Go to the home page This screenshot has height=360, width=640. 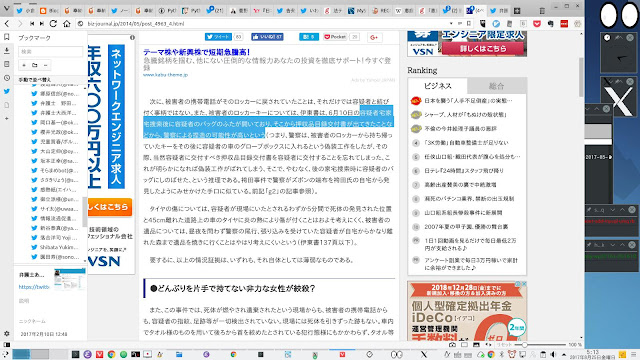pos(67,24)
